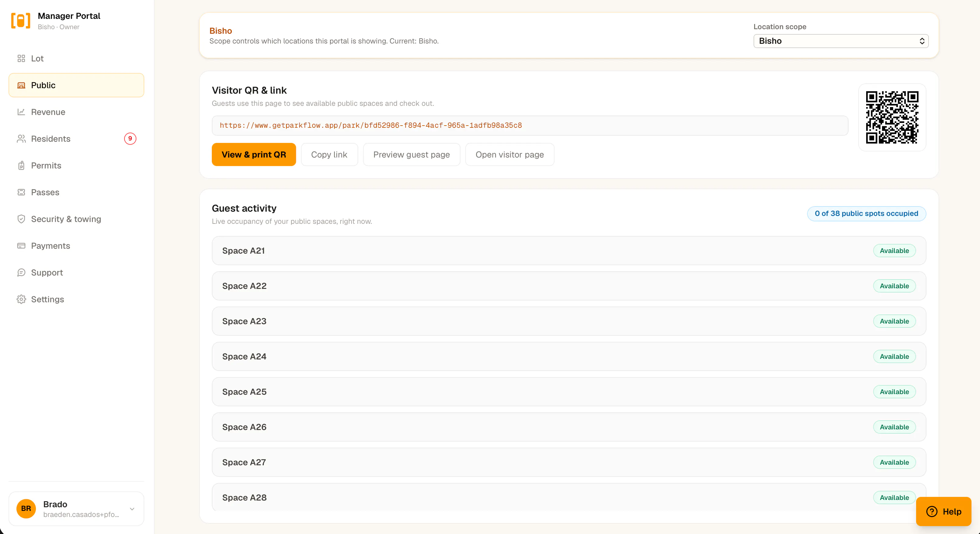Click Available badge for Space A22
Screen dimensions: 980x534
pos(894,286)
